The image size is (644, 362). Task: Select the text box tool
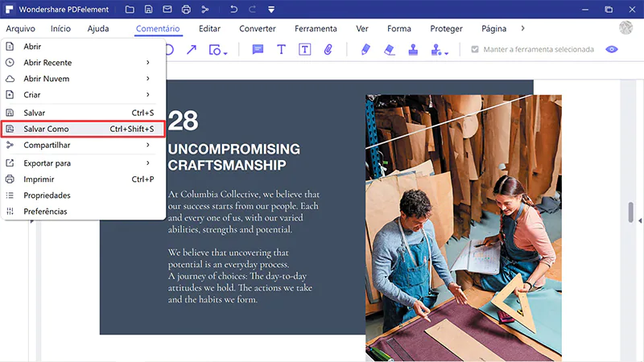click(304, 50)
